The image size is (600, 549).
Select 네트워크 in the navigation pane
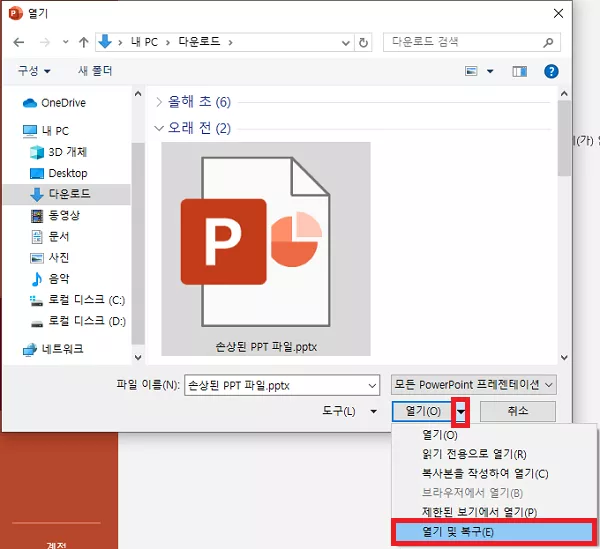(x=53, y=349)
